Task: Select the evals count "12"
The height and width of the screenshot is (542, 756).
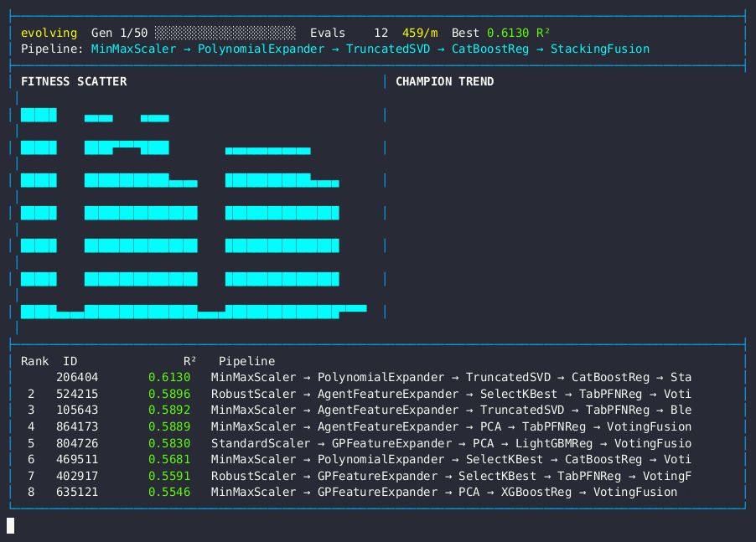Action: tap(381, 33)
